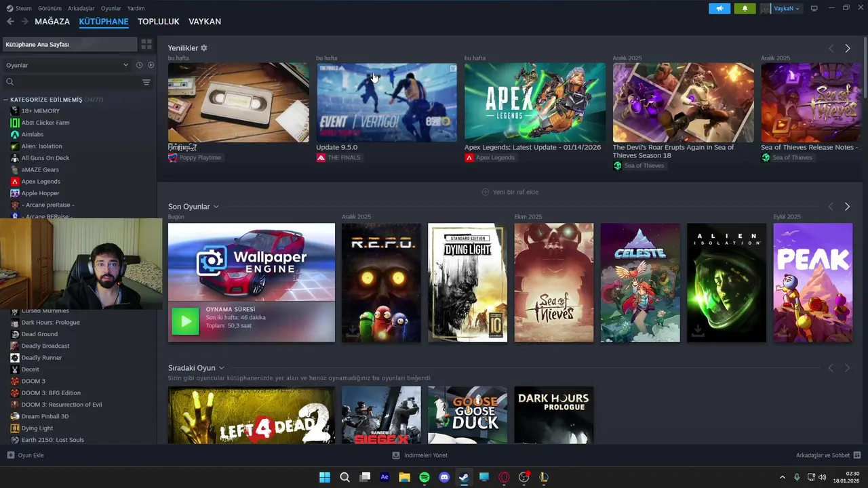Open İndirmeleri Yönet
Image resolution: width=868 pixels, height=488 pixels.
420,455
